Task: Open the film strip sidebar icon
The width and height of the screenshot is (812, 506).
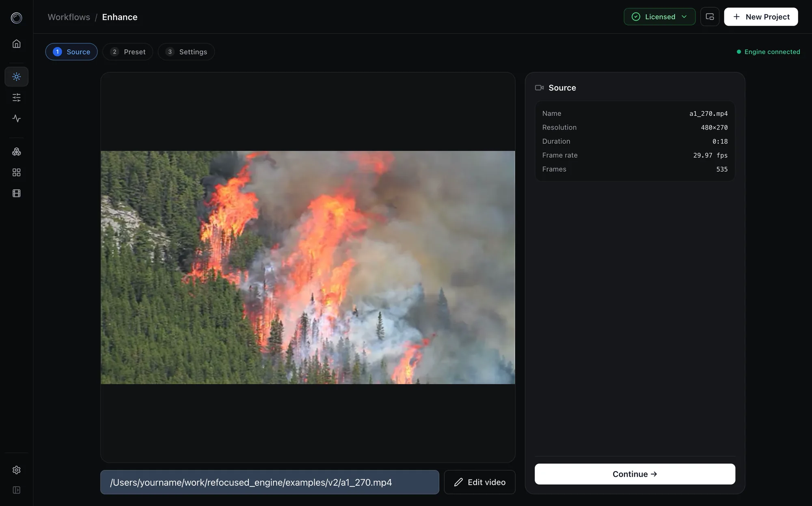Action: tap(16, 193)
